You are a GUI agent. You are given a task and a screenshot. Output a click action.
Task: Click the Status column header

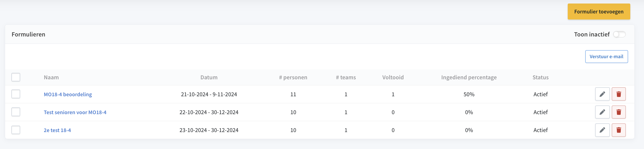coord(540,77)
